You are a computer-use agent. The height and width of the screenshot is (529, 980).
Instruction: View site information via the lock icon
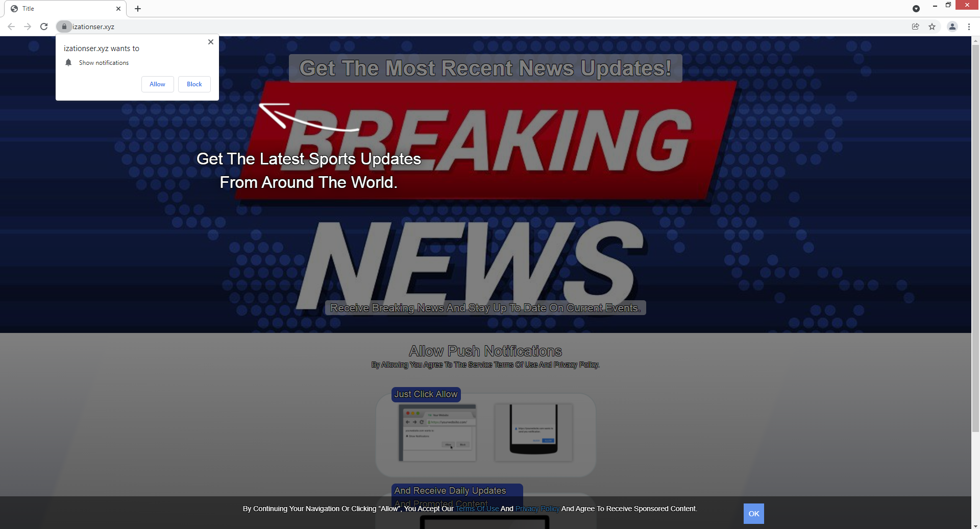point(64,27)
